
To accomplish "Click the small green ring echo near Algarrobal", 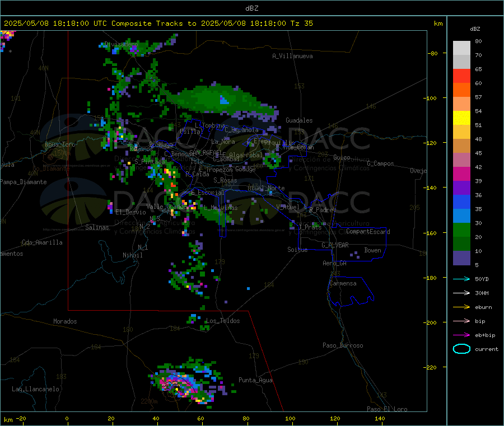I will 273,161.
